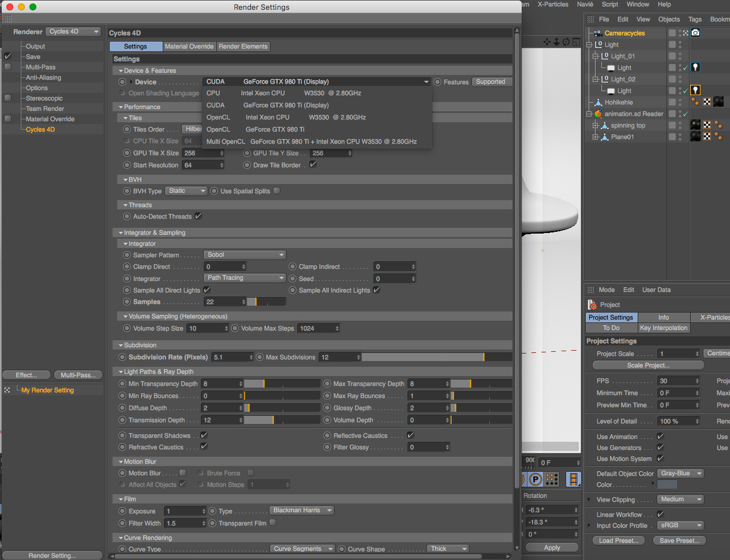Open the Renderer Cycles 4D dropdown
This screenshot has height=560, width=730.
tap(74, 32)
